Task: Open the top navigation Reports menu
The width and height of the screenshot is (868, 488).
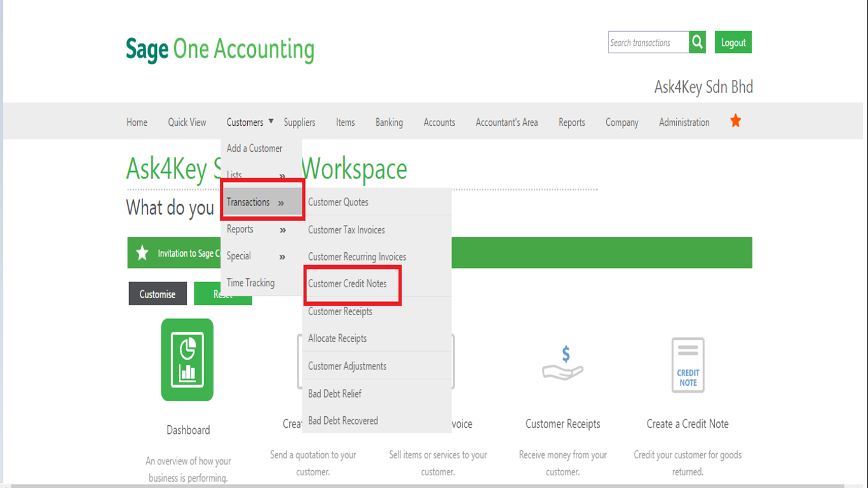Action: (571, 122)
